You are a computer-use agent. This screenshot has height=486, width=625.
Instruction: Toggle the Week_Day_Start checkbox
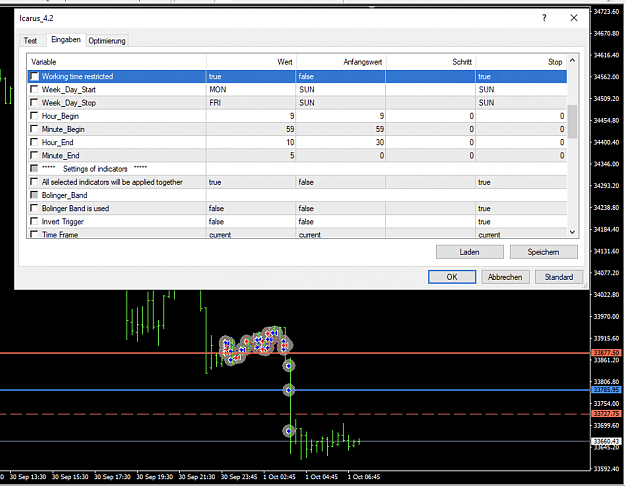[34, 89]
